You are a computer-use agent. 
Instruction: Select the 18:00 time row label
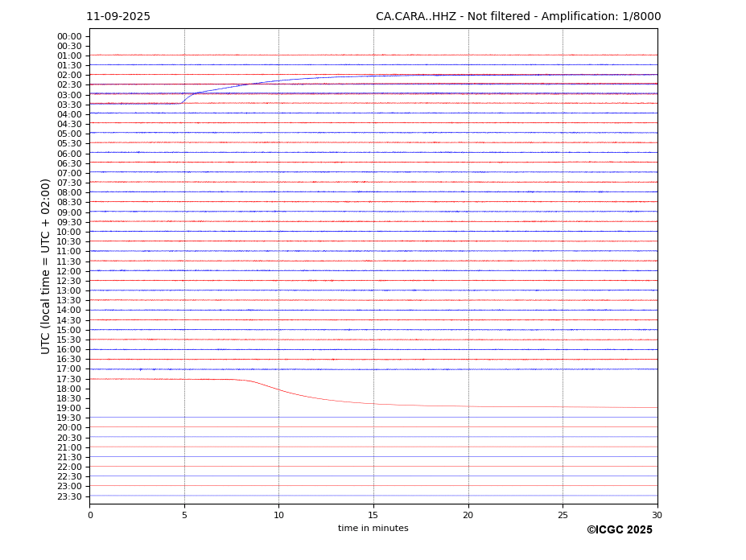click(x=69, y=389)
